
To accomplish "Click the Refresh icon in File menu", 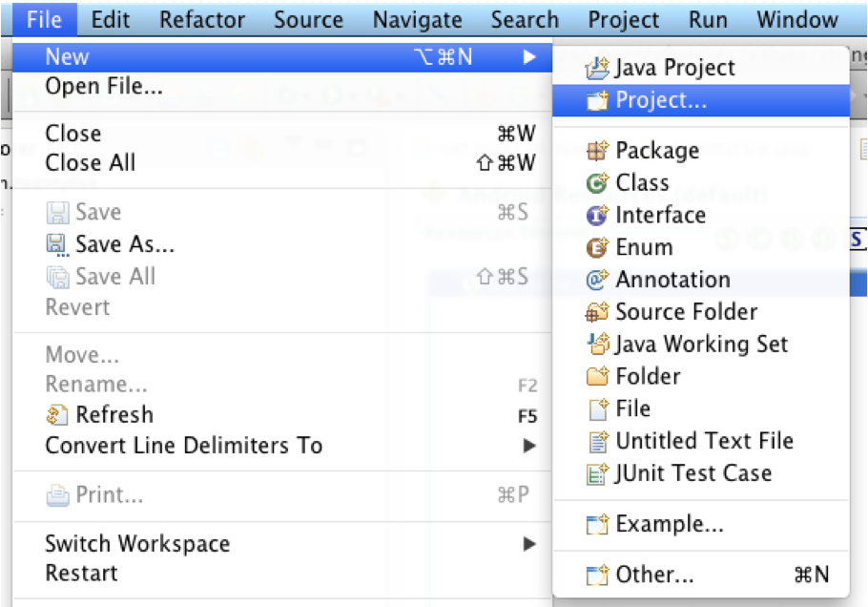I will [58, 415].
